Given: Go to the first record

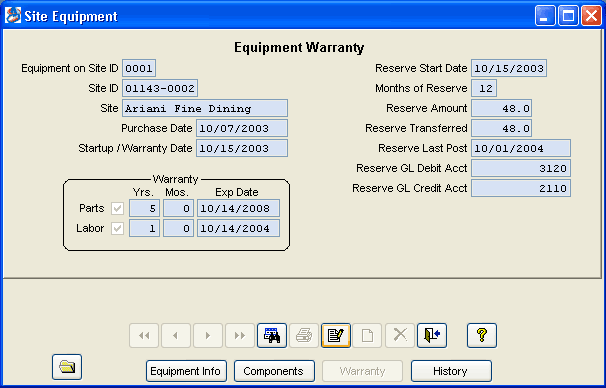Looking at the screenshot, I should pos(144,335).
